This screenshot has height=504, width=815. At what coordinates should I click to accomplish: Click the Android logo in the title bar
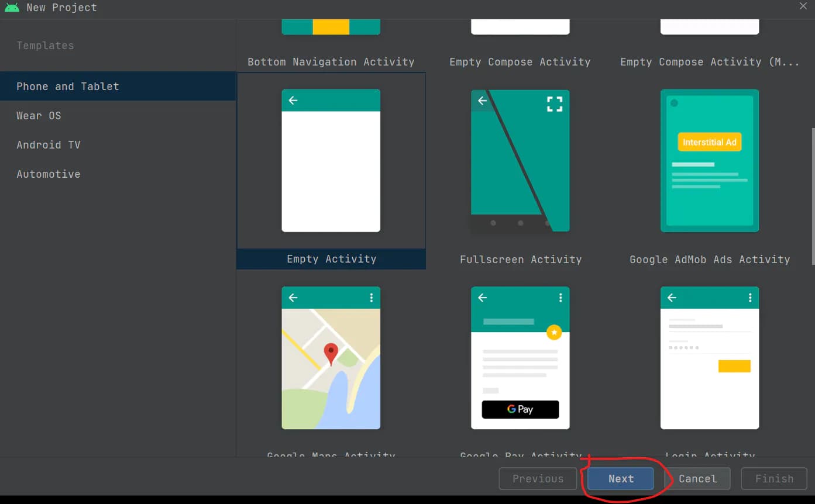tap(12, 8)
